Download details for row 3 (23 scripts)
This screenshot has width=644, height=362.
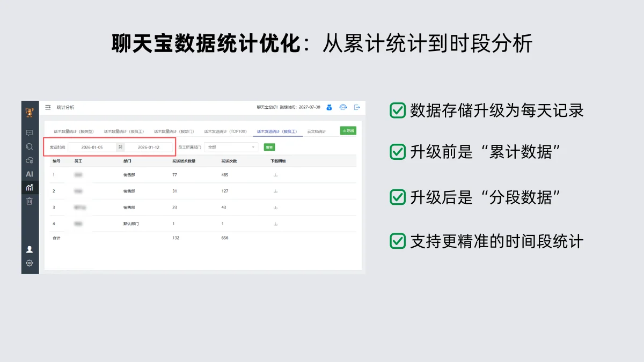tap(275, 208)
